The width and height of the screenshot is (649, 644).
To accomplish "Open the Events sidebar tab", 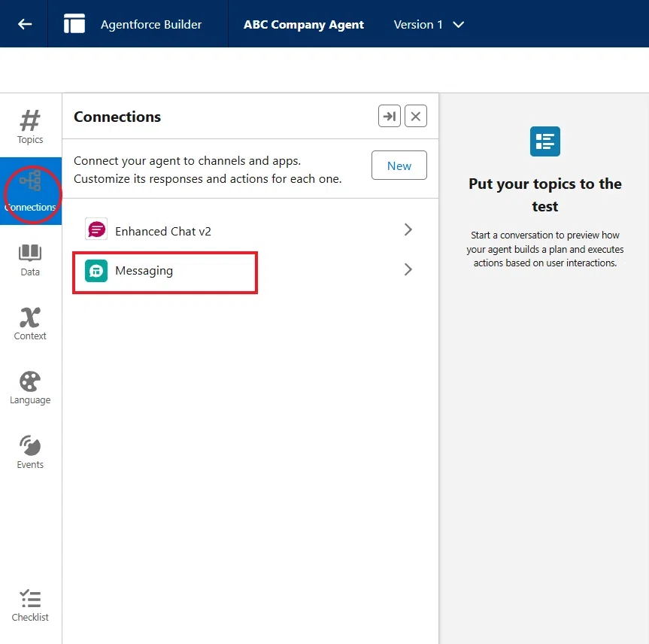I will pyautogui.click(x=30, y=452).
